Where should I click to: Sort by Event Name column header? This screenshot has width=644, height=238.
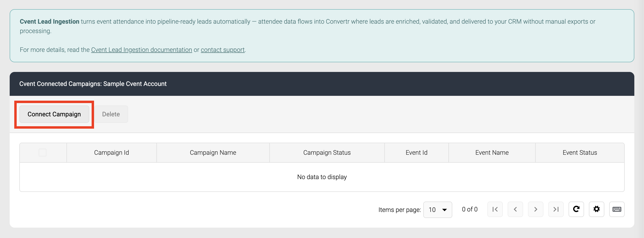point(492,153)
